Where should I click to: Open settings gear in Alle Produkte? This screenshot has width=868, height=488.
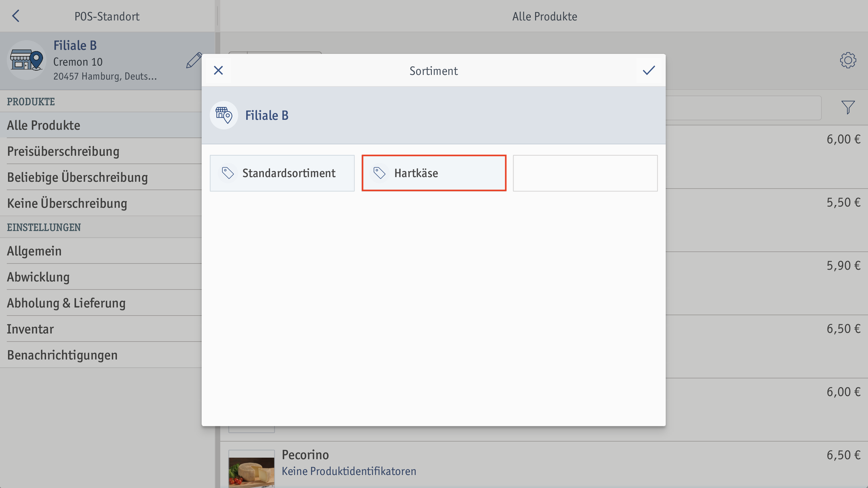848,60
